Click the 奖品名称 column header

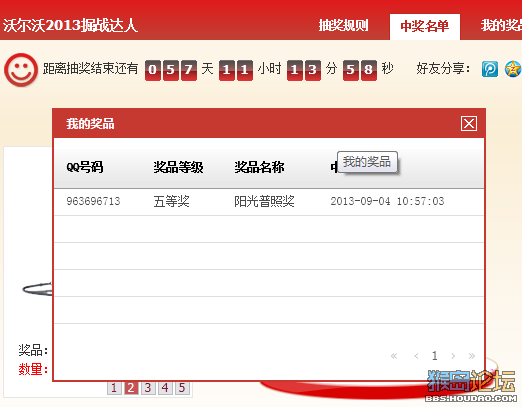(259, 167)
